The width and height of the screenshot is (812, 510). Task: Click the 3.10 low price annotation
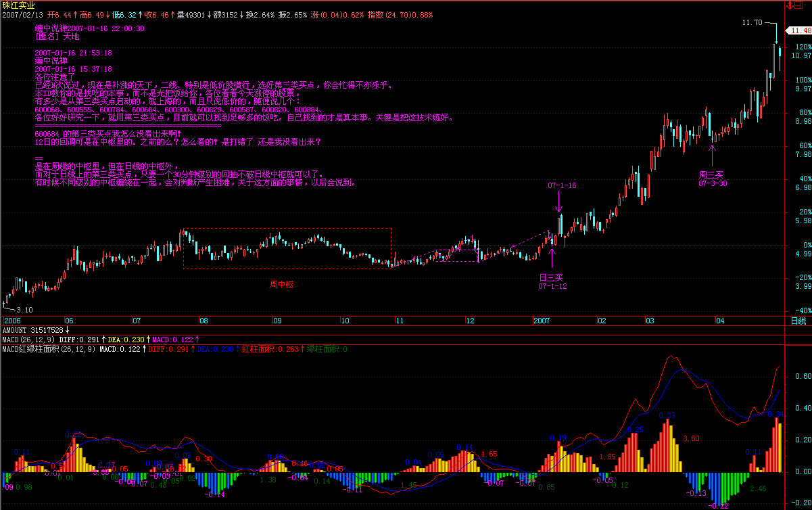coord(24,309)
